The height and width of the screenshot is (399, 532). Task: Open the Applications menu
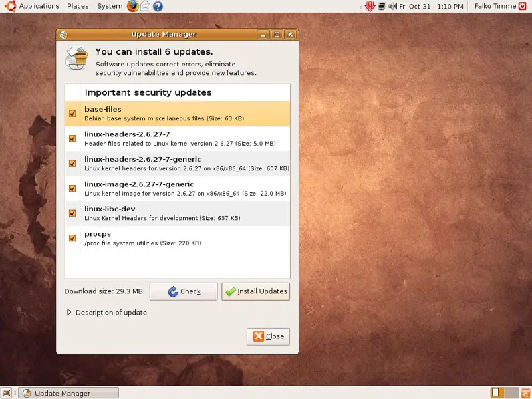tap(39, 6)
